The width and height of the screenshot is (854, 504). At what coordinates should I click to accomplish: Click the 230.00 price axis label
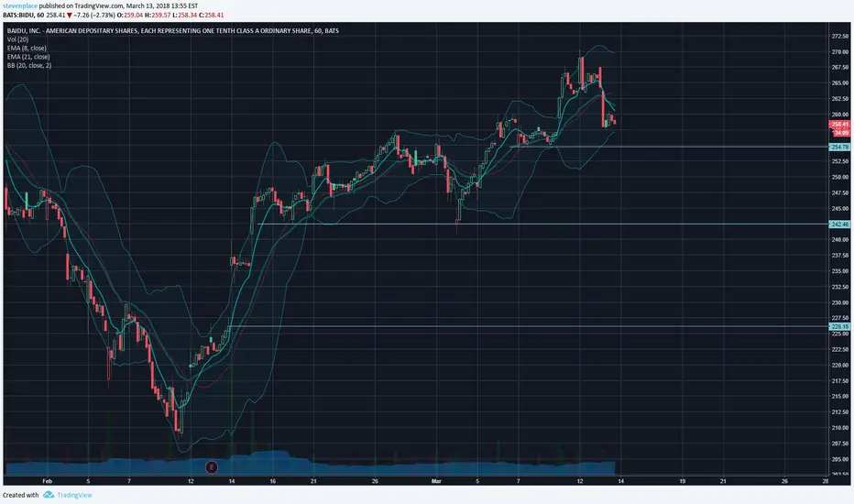pos(840,302)
